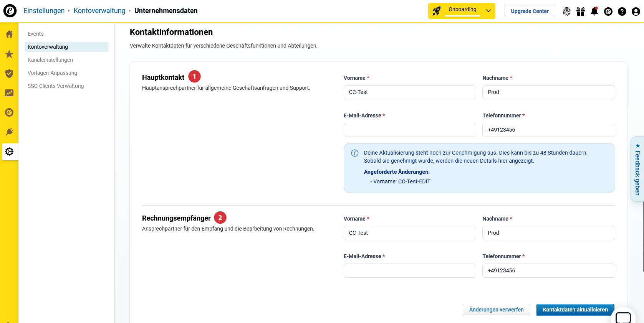This screenshot has height=323, width=644.
Task: Focus the Hauptkontakt E-Mail-Adresse field
Action: pos(409,130)
